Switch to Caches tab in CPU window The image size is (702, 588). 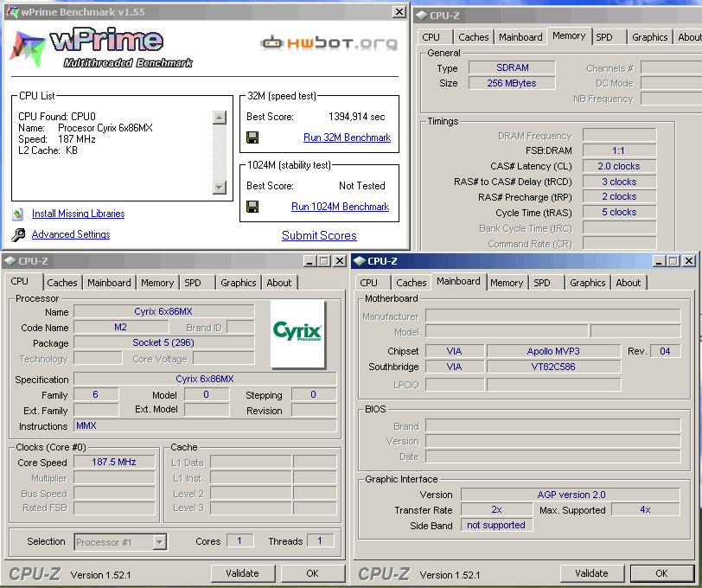tap(62, 283)
